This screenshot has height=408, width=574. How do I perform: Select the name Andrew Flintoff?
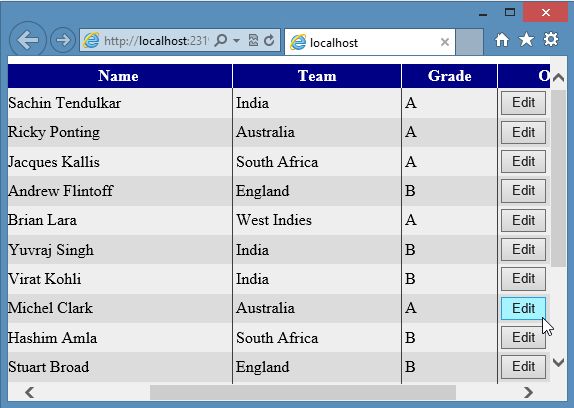pos(60,191)
